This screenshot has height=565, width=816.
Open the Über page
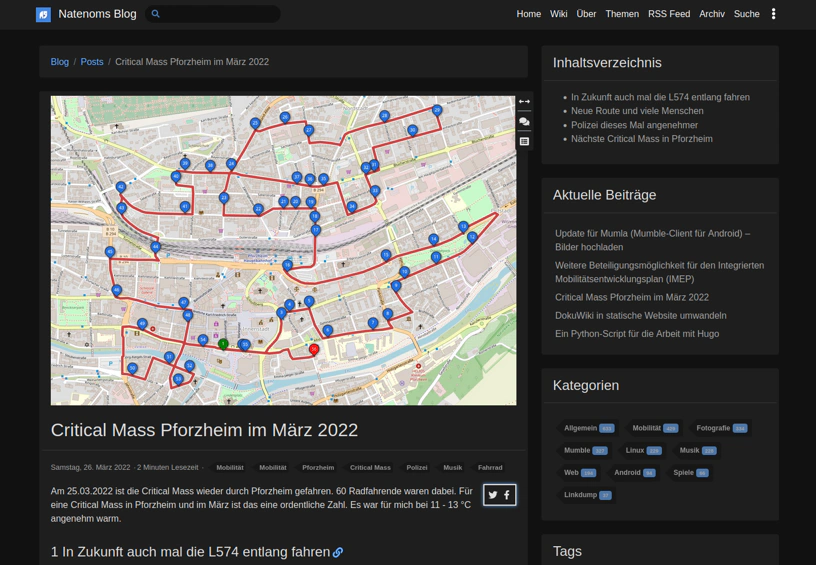586,14
